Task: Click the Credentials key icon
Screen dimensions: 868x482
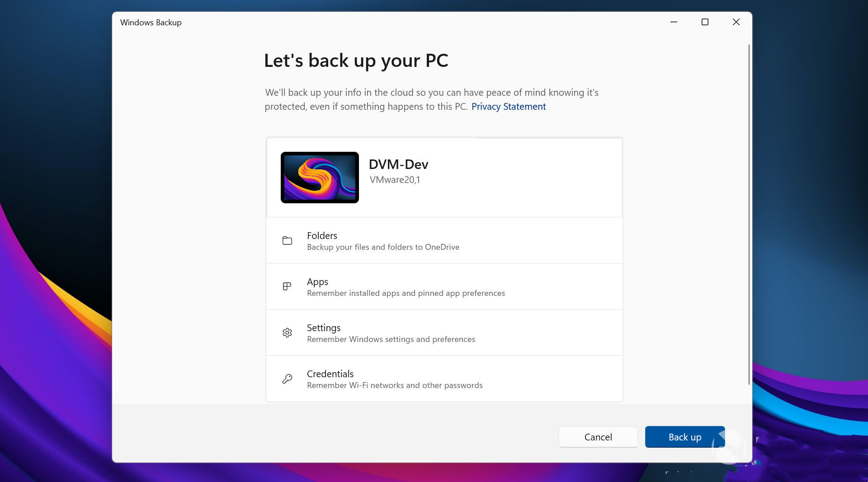Action: pyautogui.click(x=287, y=379)
